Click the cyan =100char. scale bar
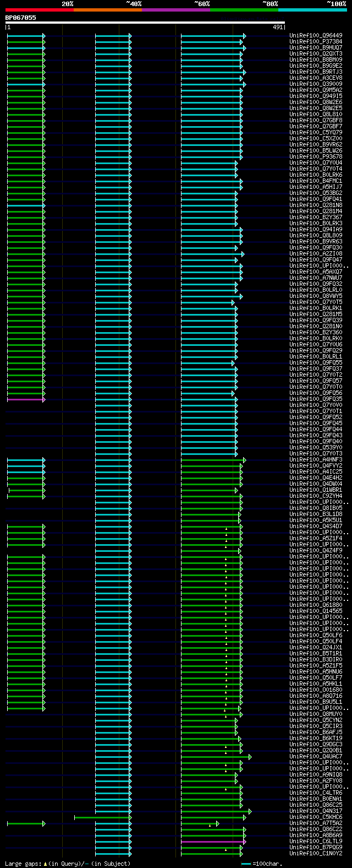This screenshot has height=868, width=352. (x=246, y=864)
